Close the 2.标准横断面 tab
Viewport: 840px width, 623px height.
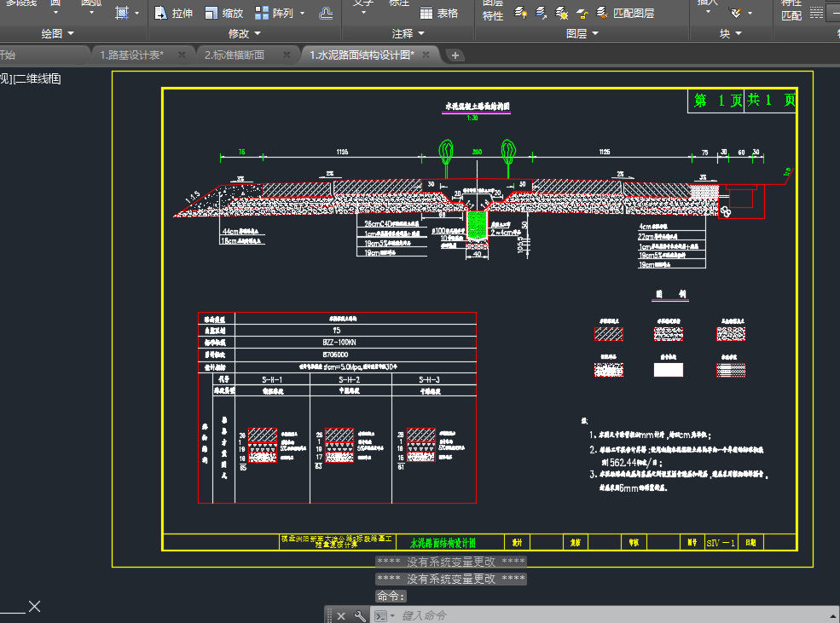[x=287, y=55]
